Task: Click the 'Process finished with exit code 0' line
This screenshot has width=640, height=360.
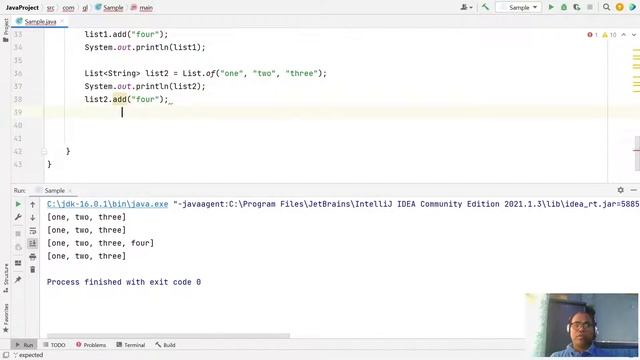Action: 124,282
